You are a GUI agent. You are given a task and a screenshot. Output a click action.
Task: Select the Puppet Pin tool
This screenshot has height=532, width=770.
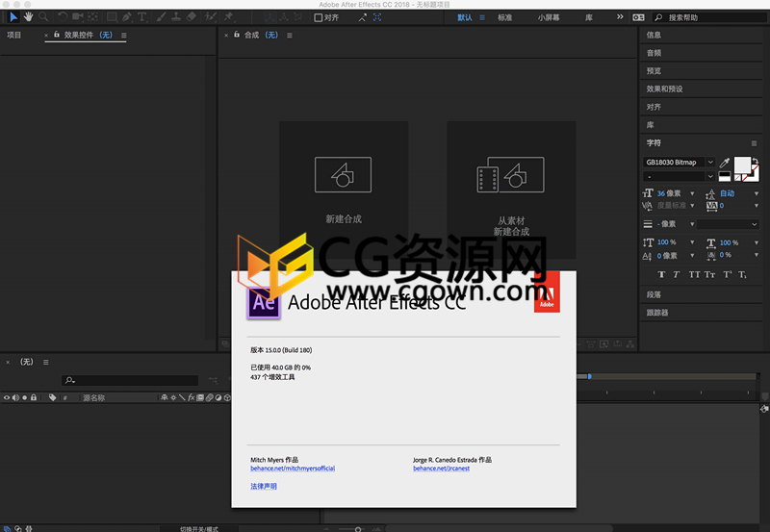coord(228,17)
